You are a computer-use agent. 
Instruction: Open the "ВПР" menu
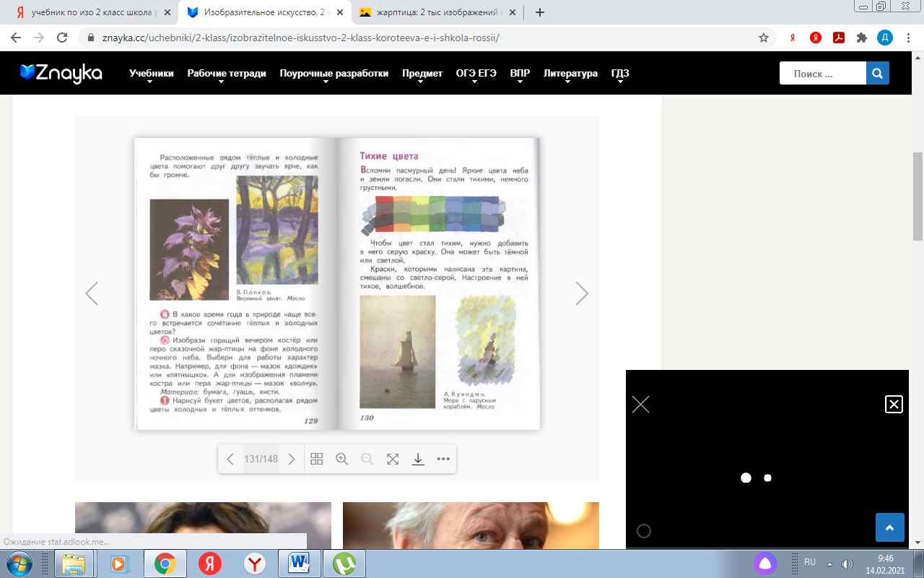(x=520, y=74)
